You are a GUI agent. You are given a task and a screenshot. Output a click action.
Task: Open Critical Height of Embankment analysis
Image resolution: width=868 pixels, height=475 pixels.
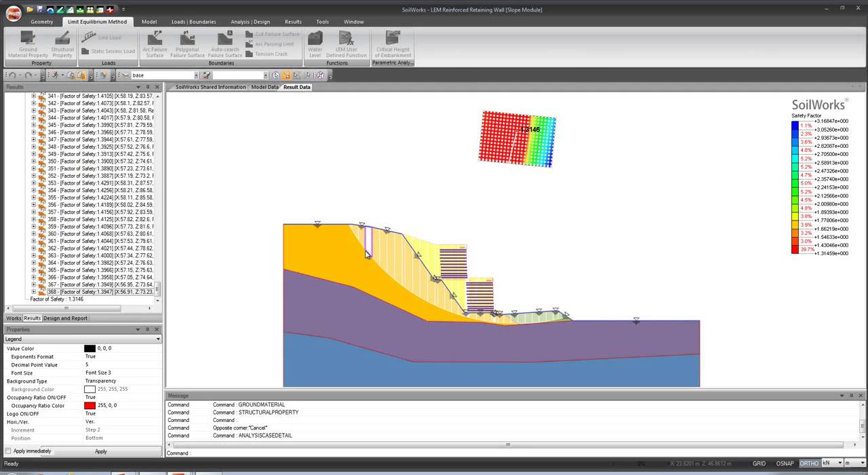[x=393, y=45]
